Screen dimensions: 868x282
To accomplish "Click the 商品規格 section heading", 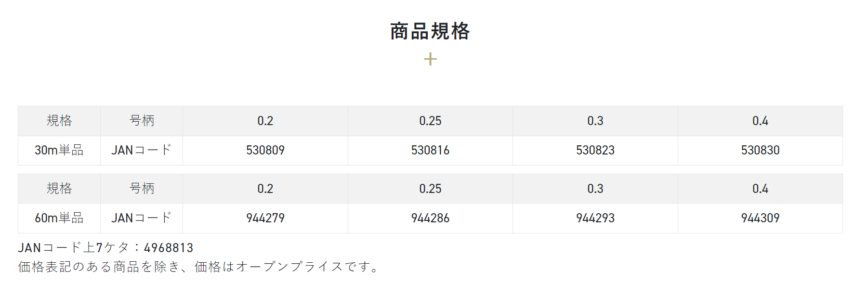I will click(430, 31).
